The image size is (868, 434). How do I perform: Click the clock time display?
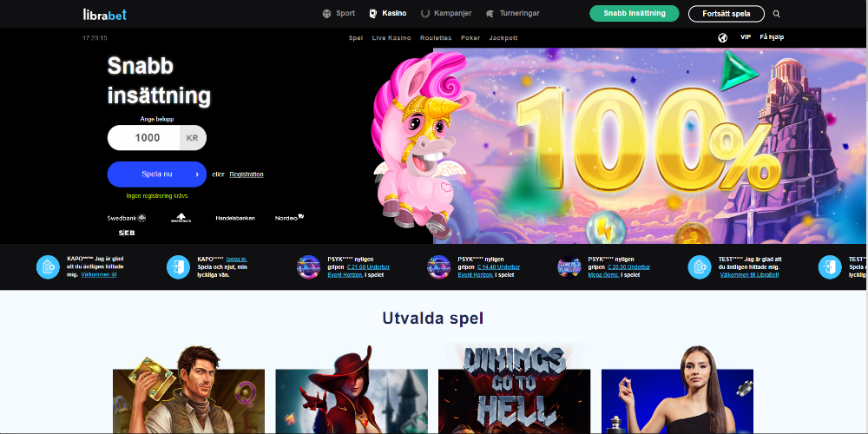coord(95,38)
